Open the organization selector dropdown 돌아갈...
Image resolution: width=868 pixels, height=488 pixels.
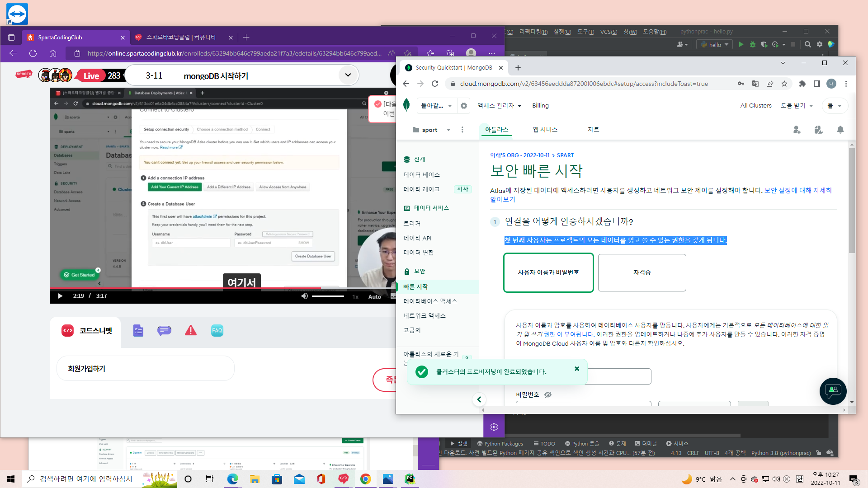coord(436,106)
